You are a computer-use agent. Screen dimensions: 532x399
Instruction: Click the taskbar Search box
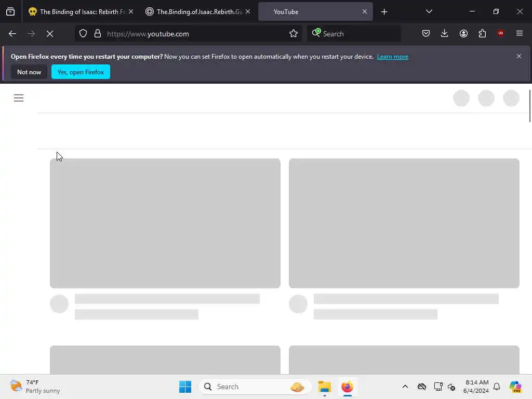click(255, 387)
